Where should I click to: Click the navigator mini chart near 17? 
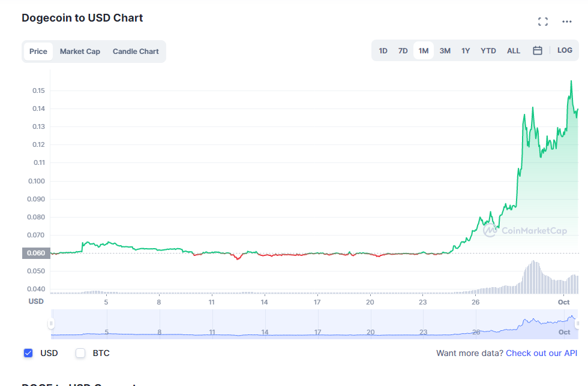point(317,332)
